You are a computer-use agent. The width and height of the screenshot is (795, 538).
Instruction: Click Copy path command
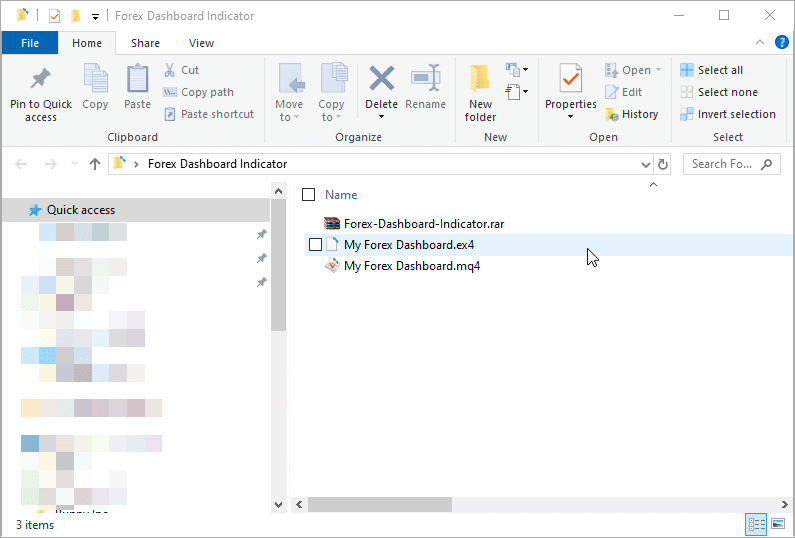(x=198, y=92)
